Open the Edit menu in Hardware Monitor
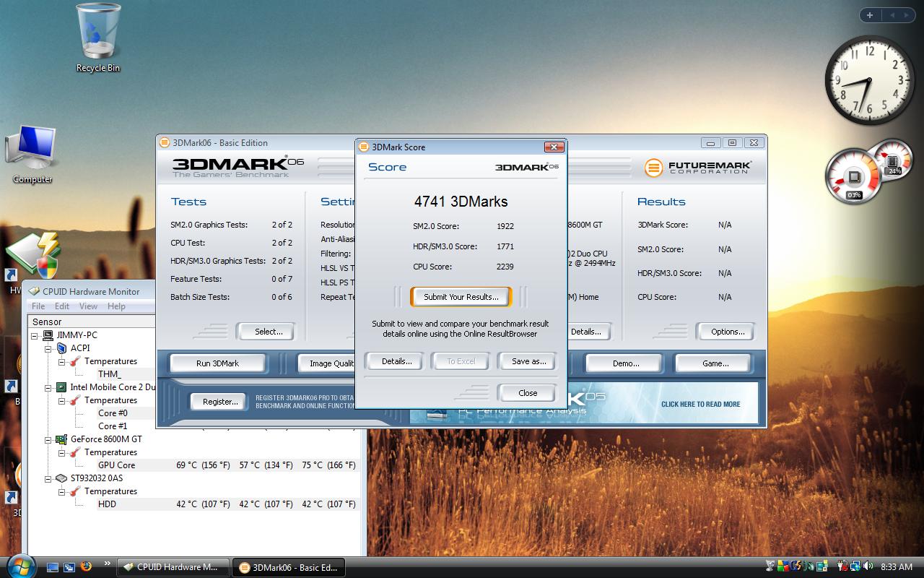This screenshot has width=924, height=578. 62,306
